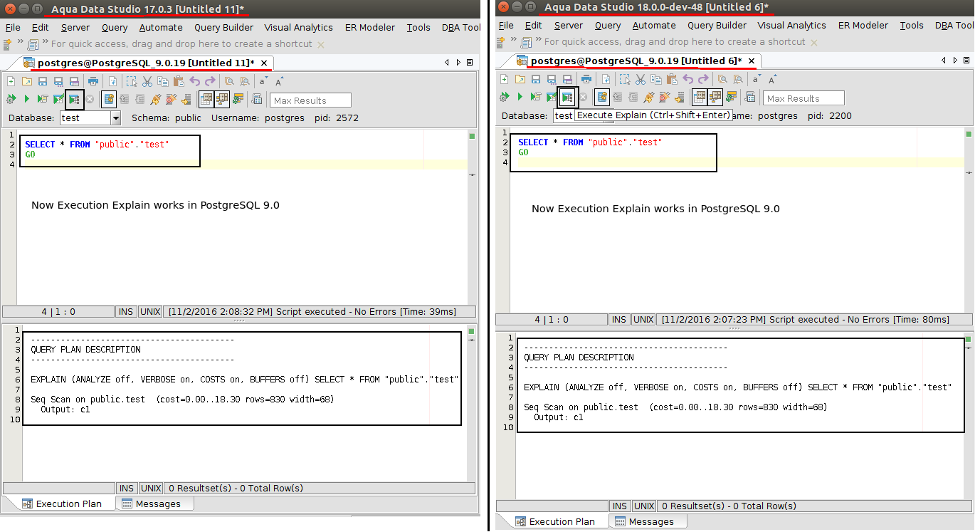Toggle INS mode in 17.0.3 editor status bar
The image size is (980, 532).
(126, 312)
